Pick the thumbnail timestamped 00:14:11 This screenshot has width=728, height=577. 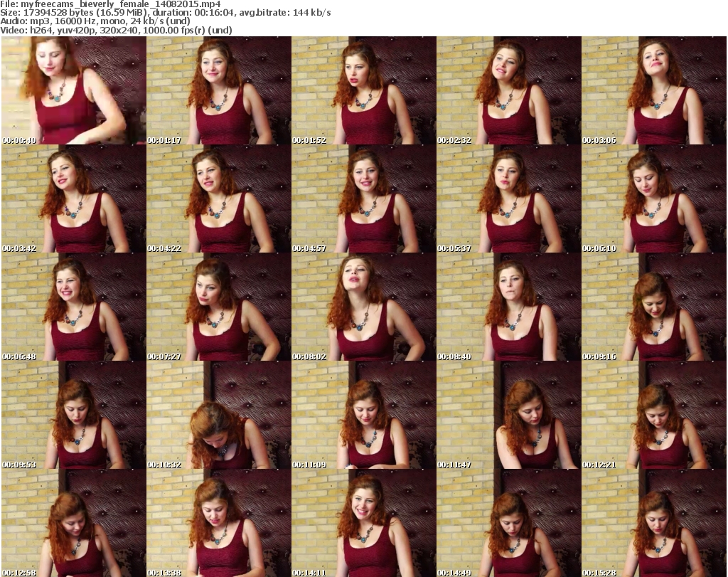pyautogui.click(x=364, y=523)
